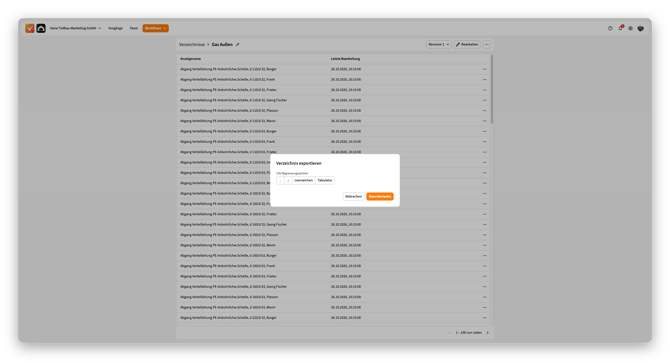Open row menu for d 110/d 63 Burger
The height and width of the screenshot is (363, 670).
(485, 131)
